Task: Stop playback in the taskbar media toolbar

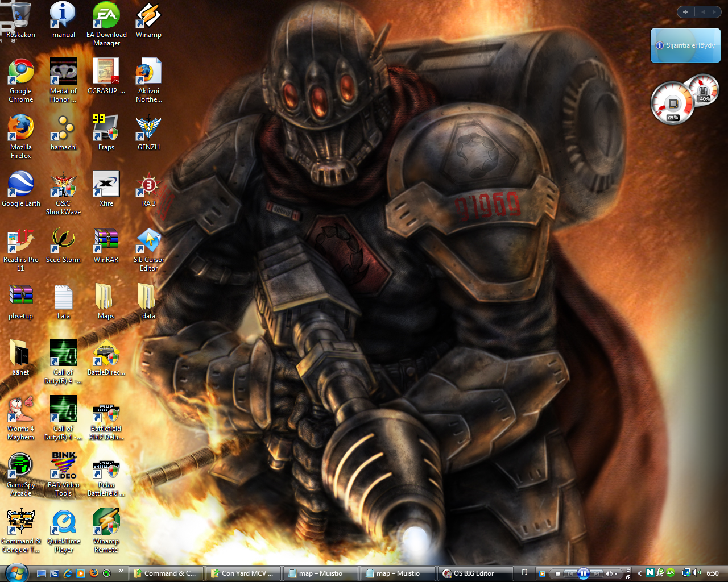Action: coord(557,573)
